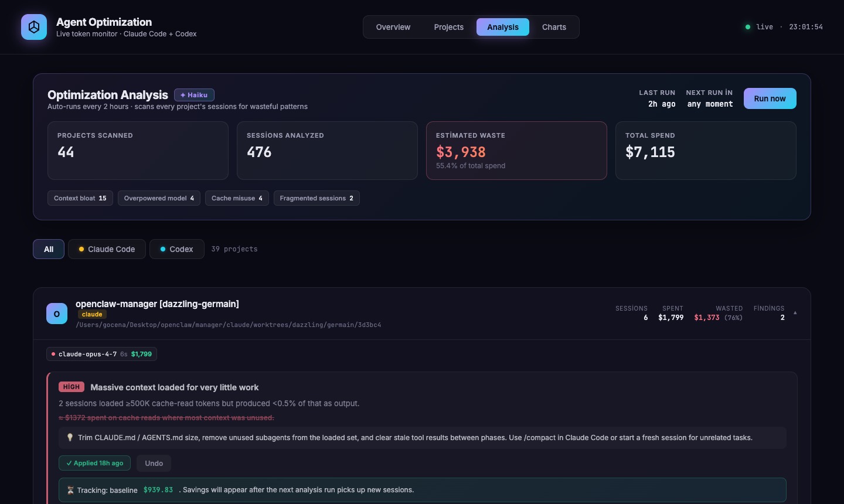This screenshot has height=504, width=844.
Task: Click the Haiku model badge
Action: point(194,95)
